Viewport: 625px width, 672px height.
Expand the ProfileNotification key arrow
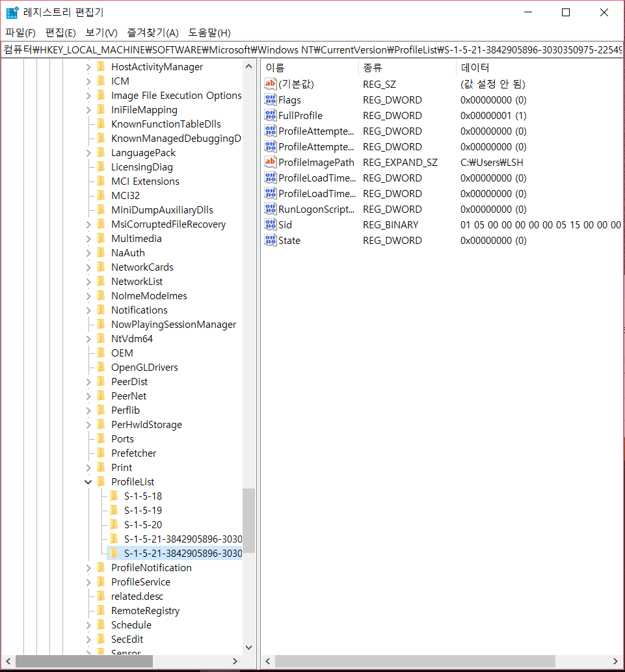point(88,568)
